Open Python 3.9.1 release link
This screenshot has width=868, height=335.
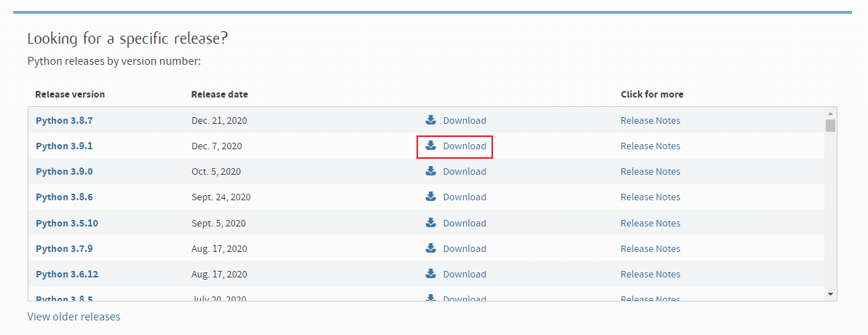[64, 146]
